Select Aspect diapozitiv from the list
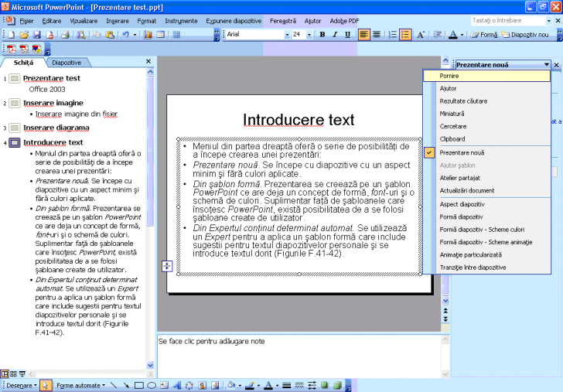This screenshot has height=392, width=563. (487, 204)
